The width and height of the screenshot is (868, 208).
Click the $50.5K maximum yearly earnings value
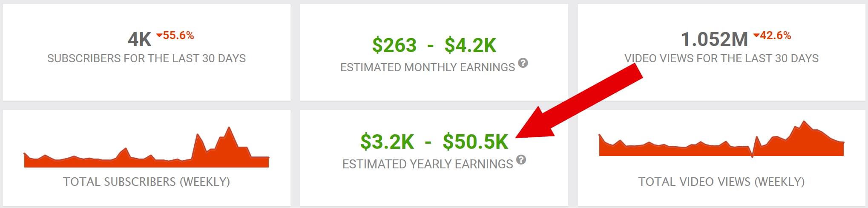(x=475, y=142)
